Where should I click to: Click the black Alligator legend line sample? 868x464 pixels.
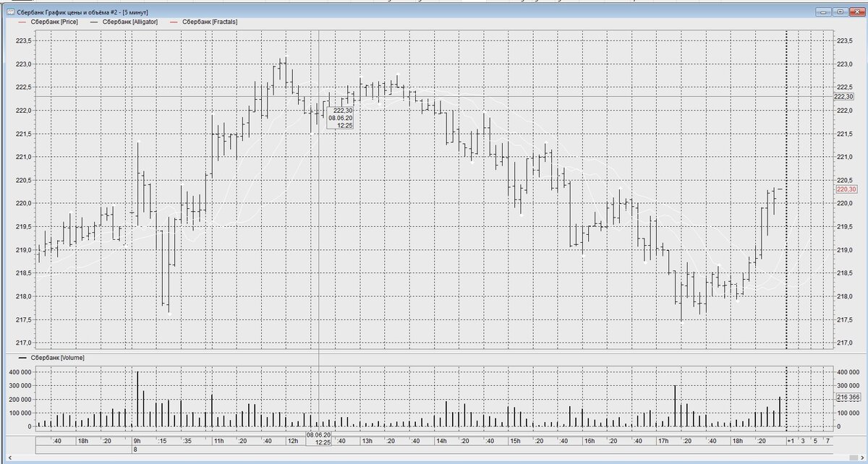click(x=95, y=22)
